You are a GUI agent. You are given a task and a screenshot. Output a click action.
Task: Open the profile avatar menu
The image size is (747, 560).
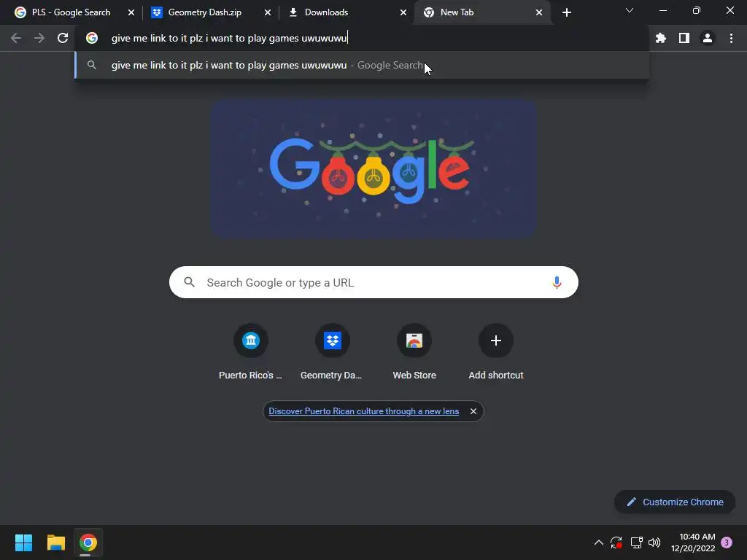(x=708, y=38)
